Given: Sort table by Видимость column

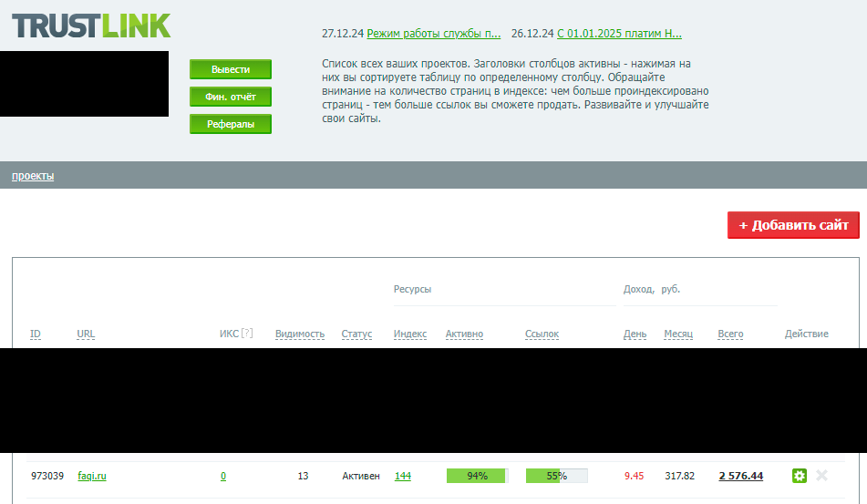Looking at the screenshot, I should pyautogui.click(x=300, y=334).
